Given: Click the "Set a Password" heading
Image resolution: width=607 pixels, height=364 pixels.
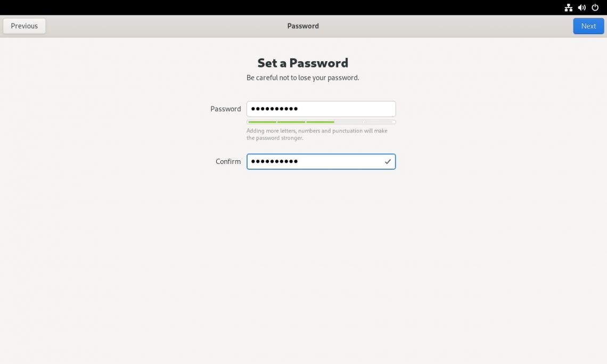Looking at the screenshot, I should point(303,63).
